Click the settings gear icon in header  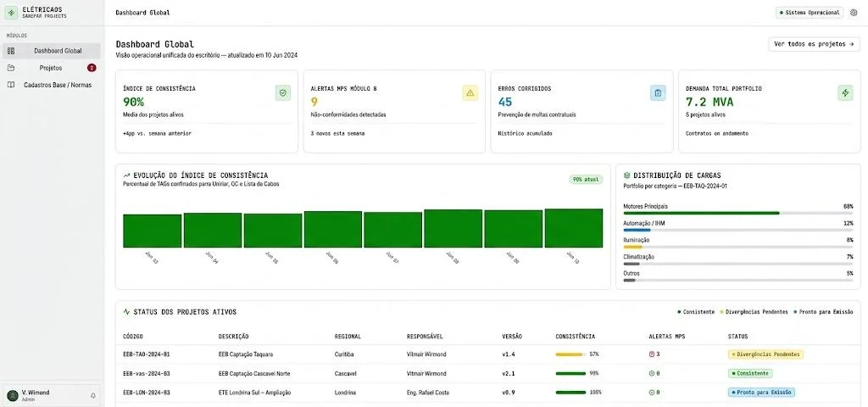[x=853, y=12]
